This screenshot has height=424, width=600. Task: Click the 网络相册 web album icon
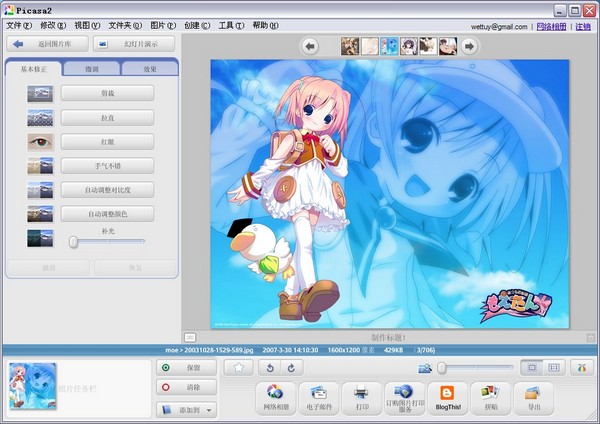coord(275,397)
